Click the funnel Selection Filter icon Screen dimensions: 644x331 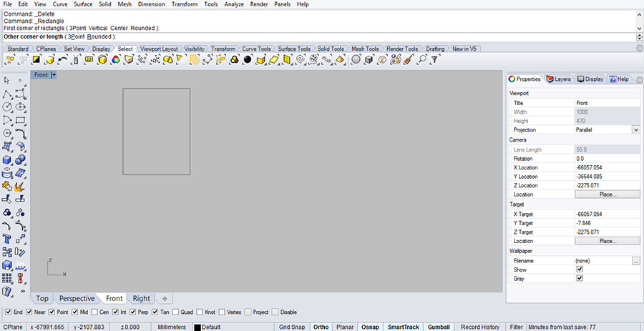tap(434, 59)
